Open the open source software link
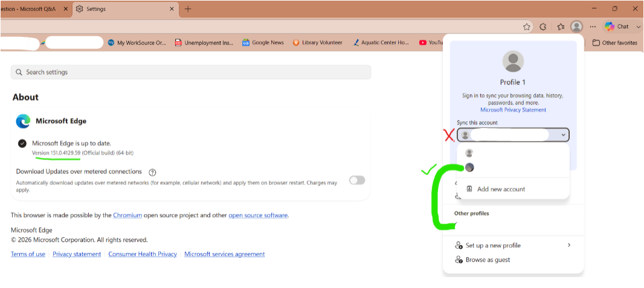The width and height of the screenshot is (644, 288). tap(259, 215)
